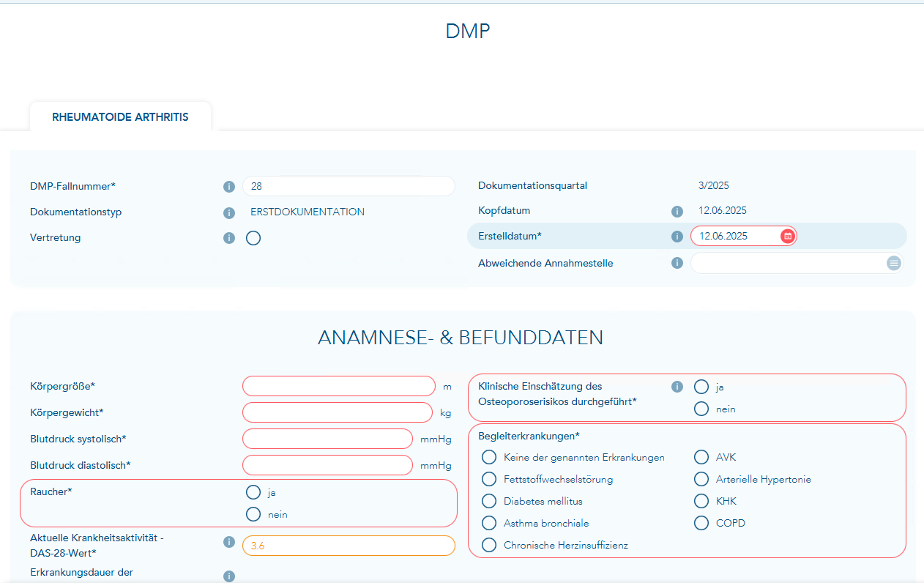Click info icon next to Vertretung
This screenshot has height=583, width=924.
[229, 238]
